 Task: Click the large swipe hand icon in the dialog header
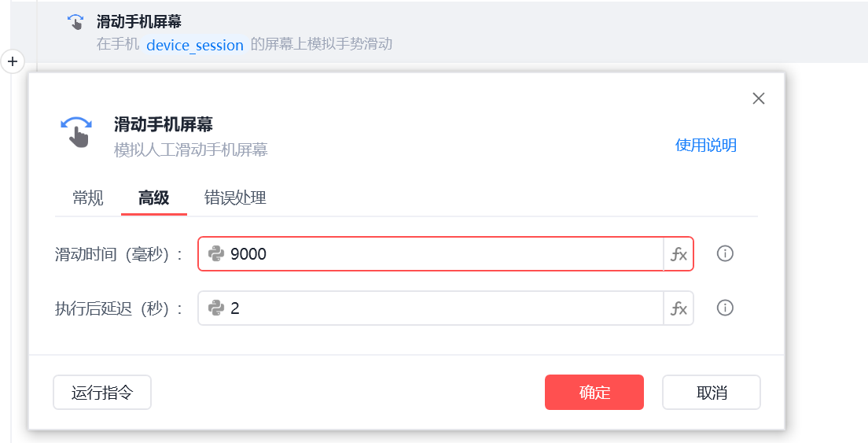click(x=76, y=131)
